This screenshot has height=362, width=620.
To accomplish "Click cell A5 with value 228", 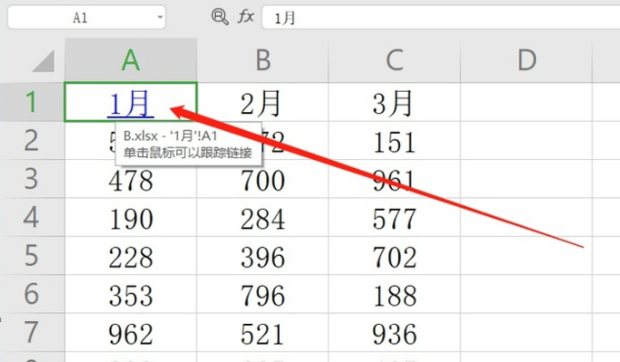I will (131, 255).
